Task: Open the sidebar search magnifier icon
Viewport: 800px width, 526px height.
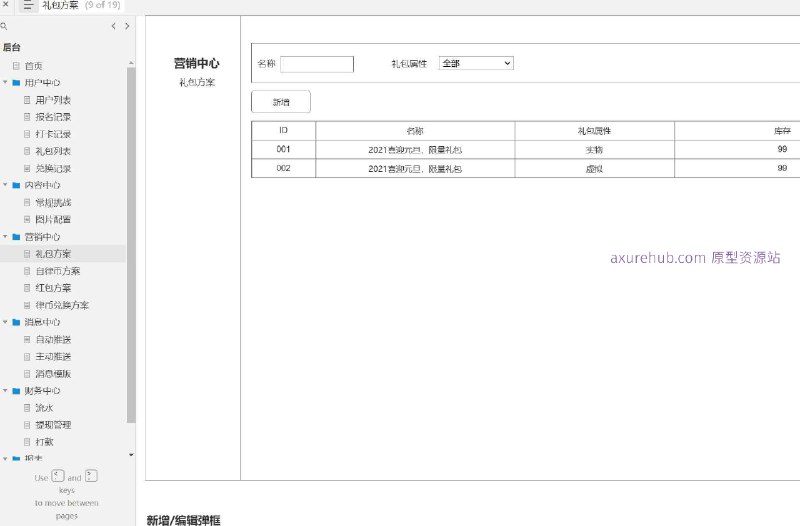Action: click(x=4, y=26)
